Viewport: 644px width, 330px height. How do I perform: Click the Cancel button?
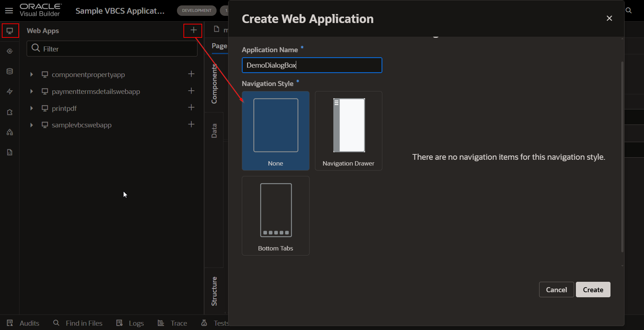[x=556, y=290]
